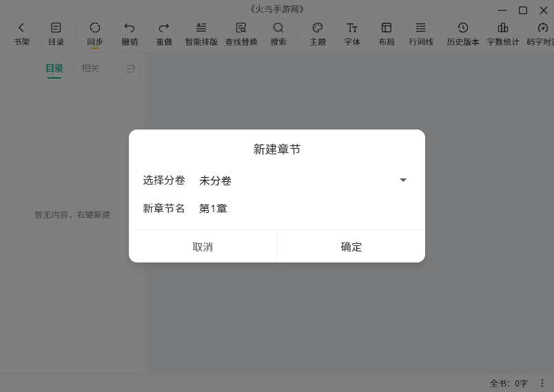Minimize the 火鸟手游网 window
554x392 pixels.
click(502, 10)
